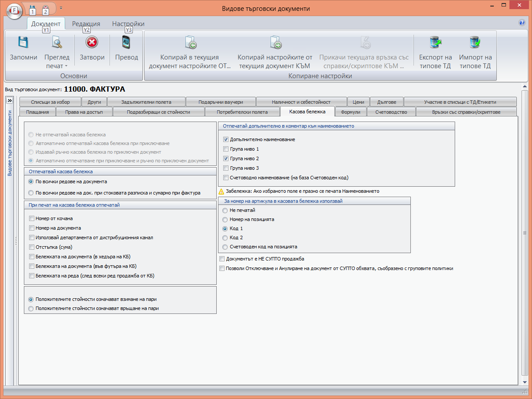532x399 pixels.
Task: Open the Задължителни полета tab
Action: pos(146,102)
